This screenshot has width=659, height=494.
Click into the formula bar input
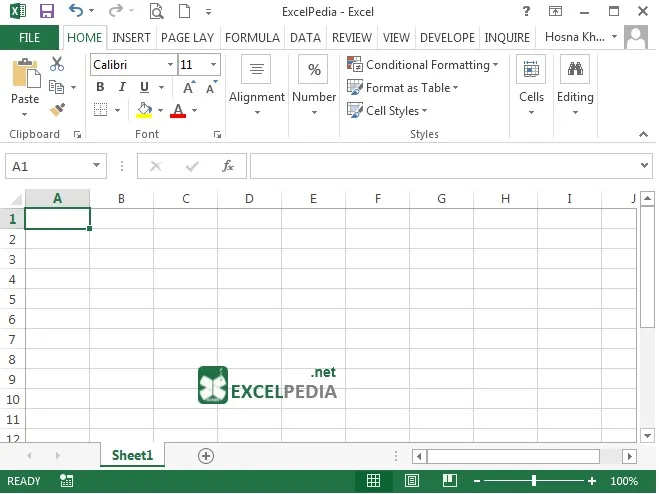[444, 166]
